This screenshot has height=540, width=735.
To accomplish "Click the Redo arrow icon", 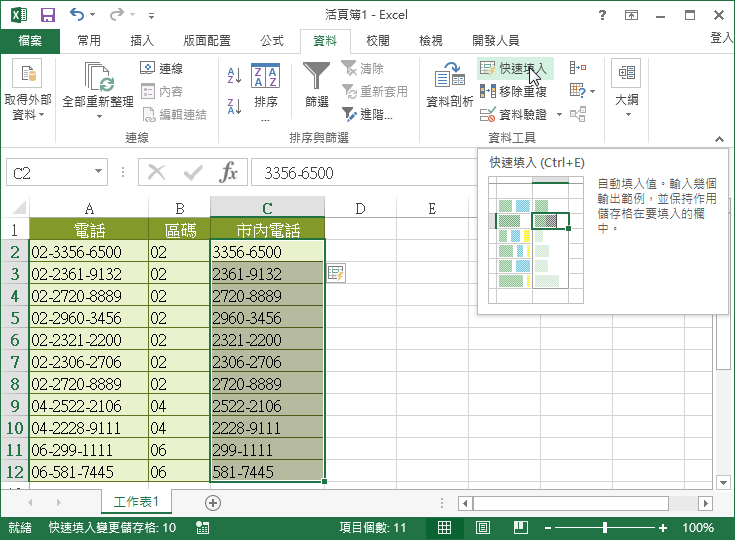I will tap(116, 15).
